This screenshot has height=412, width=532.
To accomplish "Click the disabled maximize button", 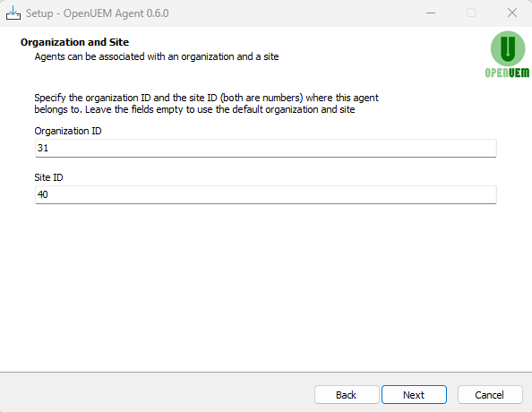I will 471,13.
